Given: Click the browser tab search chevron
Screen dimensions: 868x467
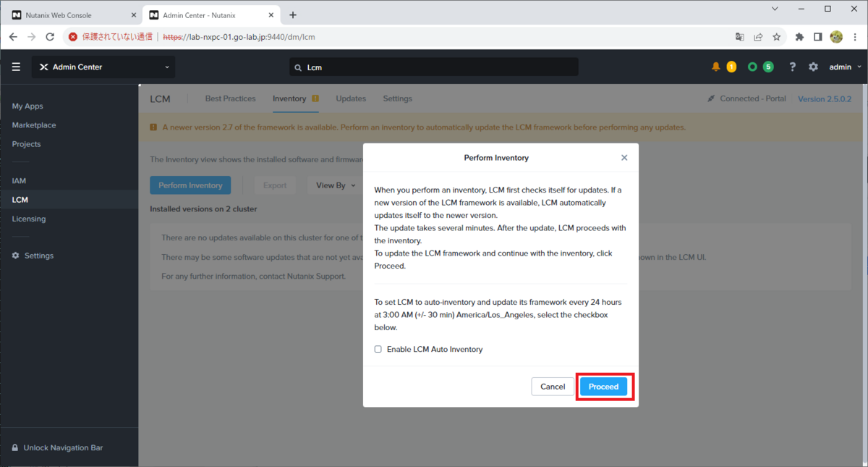Looking at the screenshot, I should tap(775, 9).
